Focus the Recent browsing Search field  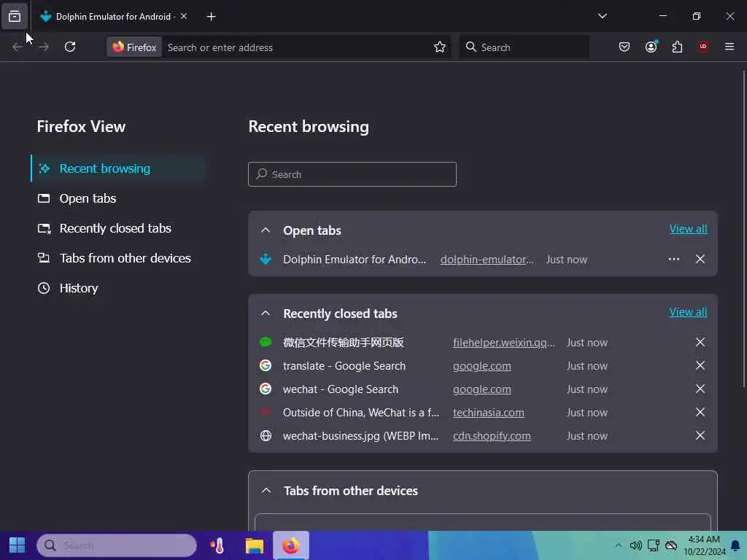pos(352,174)
